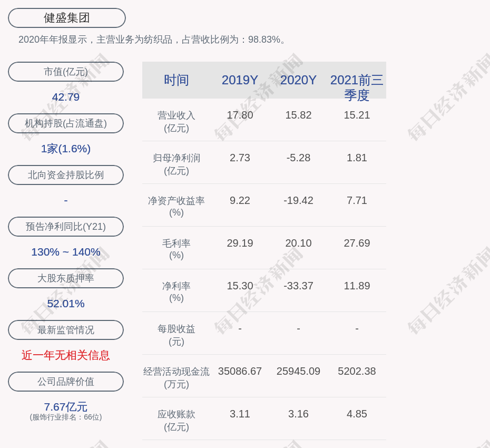
Task: Click the 130% ~ 140% forecast value
Action: [x=66, y=252]
